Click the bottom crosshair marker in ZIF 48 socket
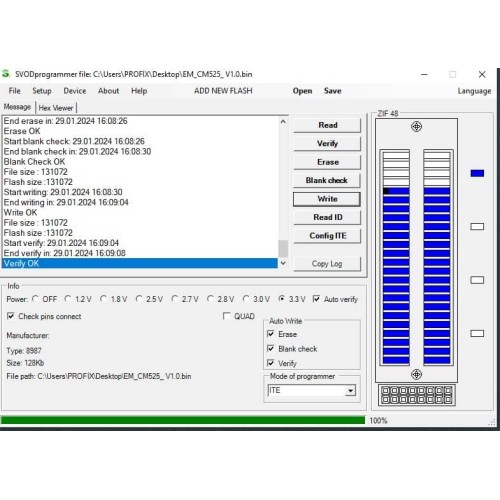 pos(416,374)
